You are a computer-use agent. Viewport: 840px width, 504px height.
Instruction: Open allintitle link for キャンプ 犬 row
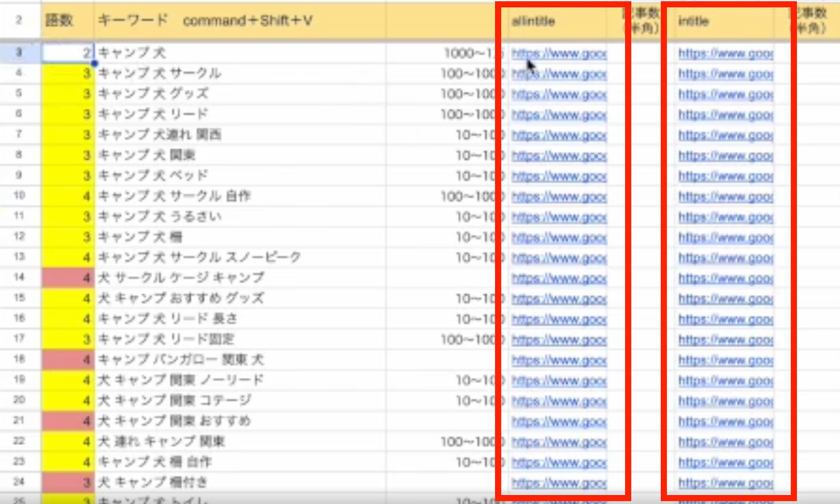pyautogui.click(x=559, y=54)
